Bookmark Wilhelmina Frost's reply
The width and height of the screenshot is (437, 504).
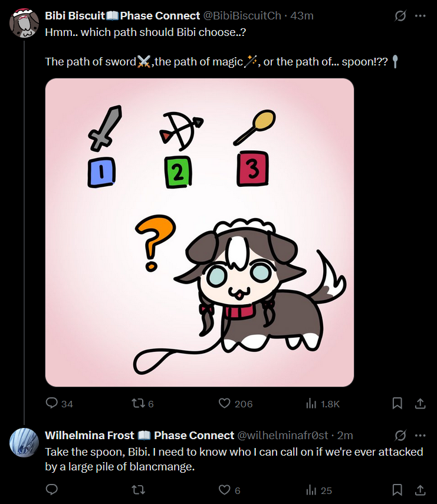[397, 490]
